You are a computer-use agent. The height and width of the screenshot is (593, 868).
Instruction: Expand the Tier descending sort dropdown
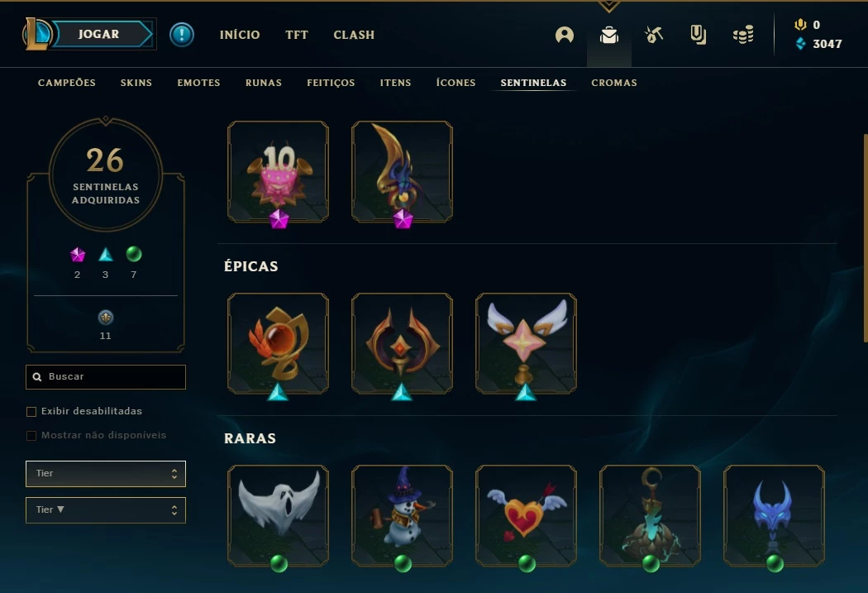(106, 510)
